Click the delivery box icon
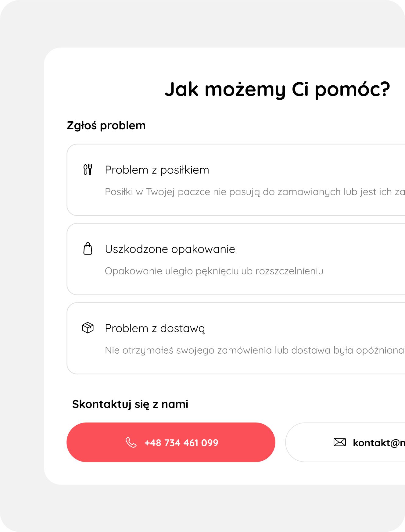Image resolution: width=405 pixels, height=532 pixels. click(x=88, y=328)
